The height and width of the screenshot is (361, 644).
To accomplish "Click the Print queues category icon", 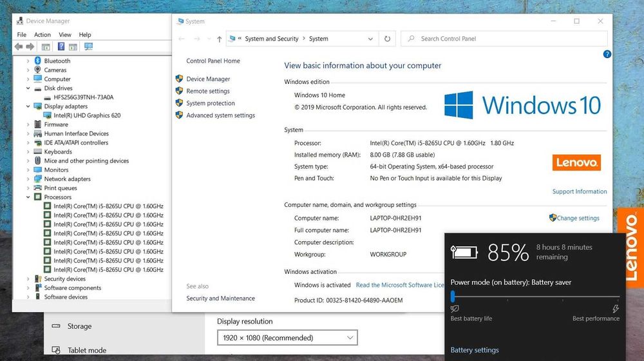I will (38, 188).
